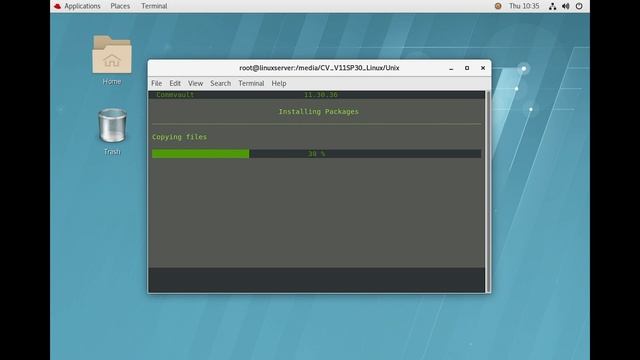Open the terminal View menu
This screenshot has height=360, width=640.
tap(196, 83)
